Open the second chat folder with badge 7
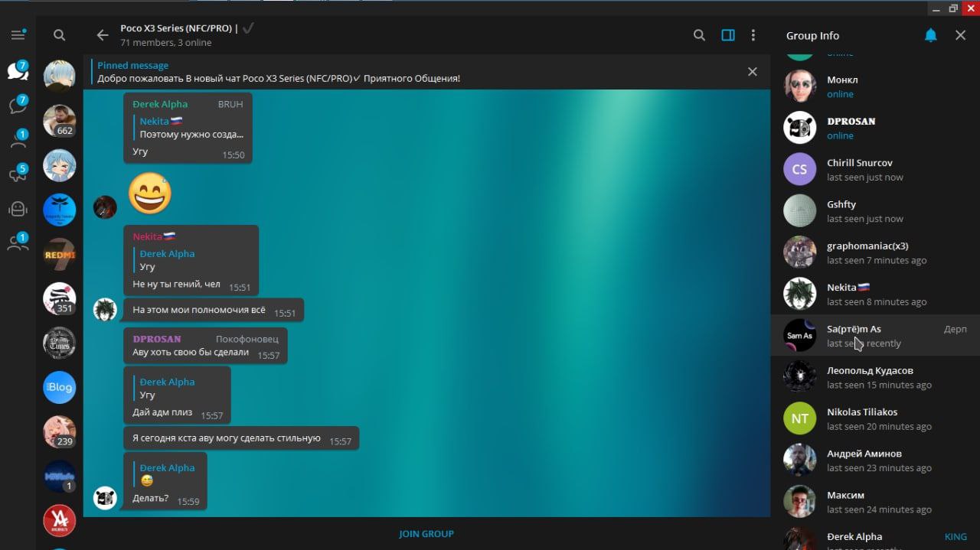Image resolution: width=980 pixels, height=550 pixels. [x=18, y=105]
